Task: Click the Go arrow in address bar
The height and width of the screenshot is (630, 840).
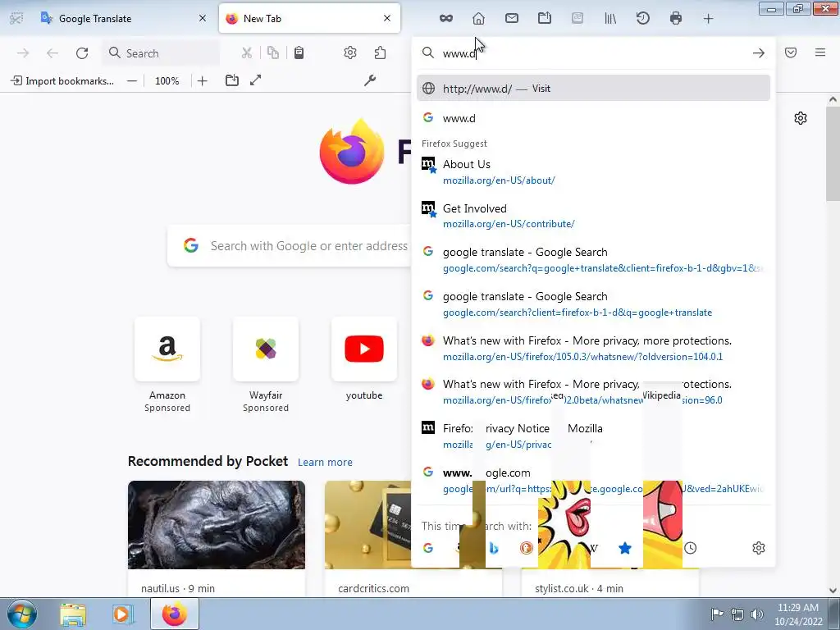Action: tap(758, 52)
